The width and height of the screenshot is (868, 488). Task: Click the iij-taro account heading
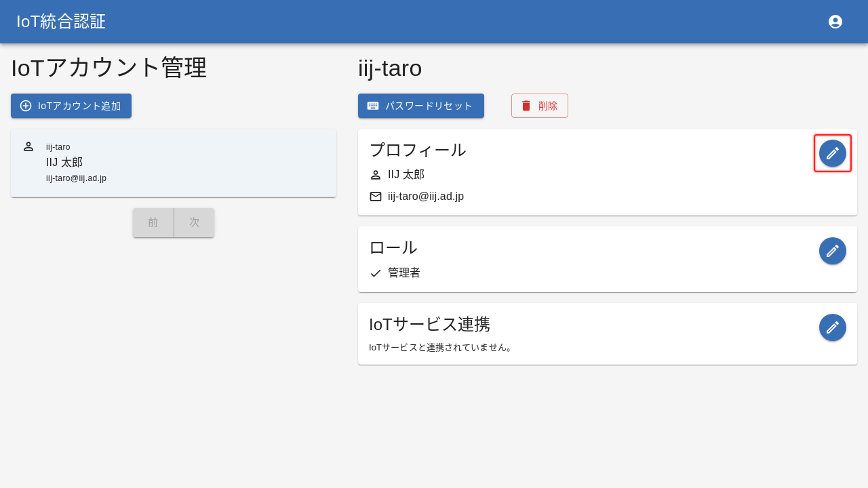(390, 68)
